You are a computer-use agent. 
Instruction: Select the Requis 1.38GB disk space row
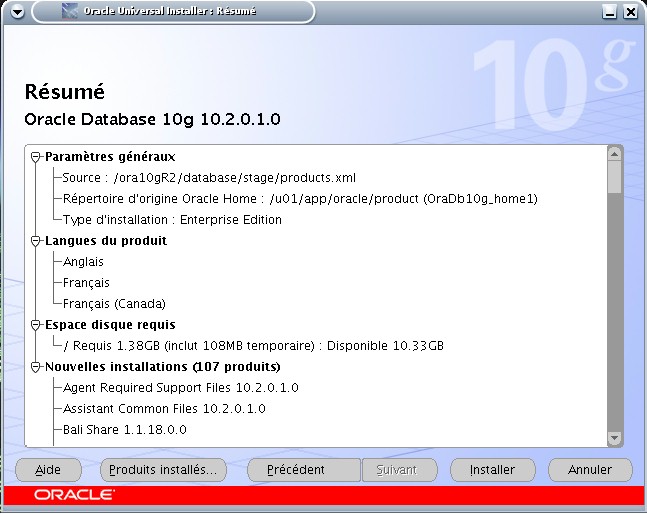point(253,346)
